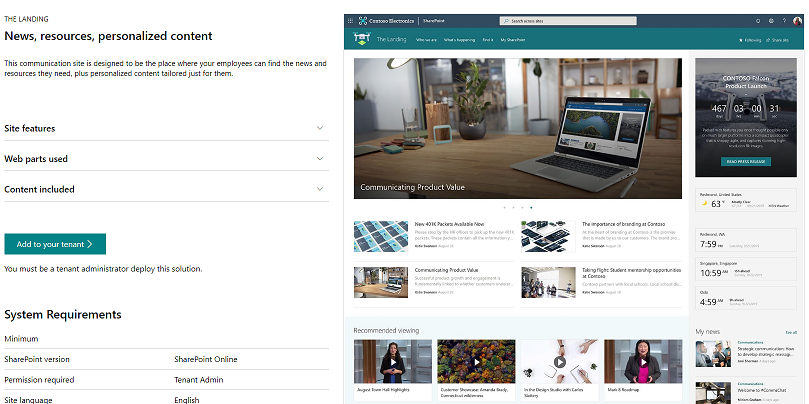Viewport: 809px width, 404px height.
Task: Click The Landing drone site logo
Action: point(361,40)
